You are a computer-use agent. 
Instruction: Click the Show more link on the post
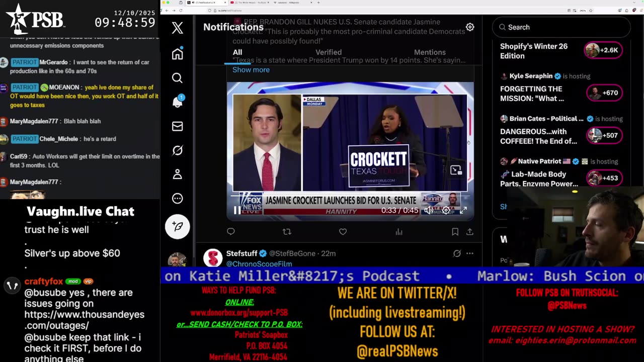[251, 70]
